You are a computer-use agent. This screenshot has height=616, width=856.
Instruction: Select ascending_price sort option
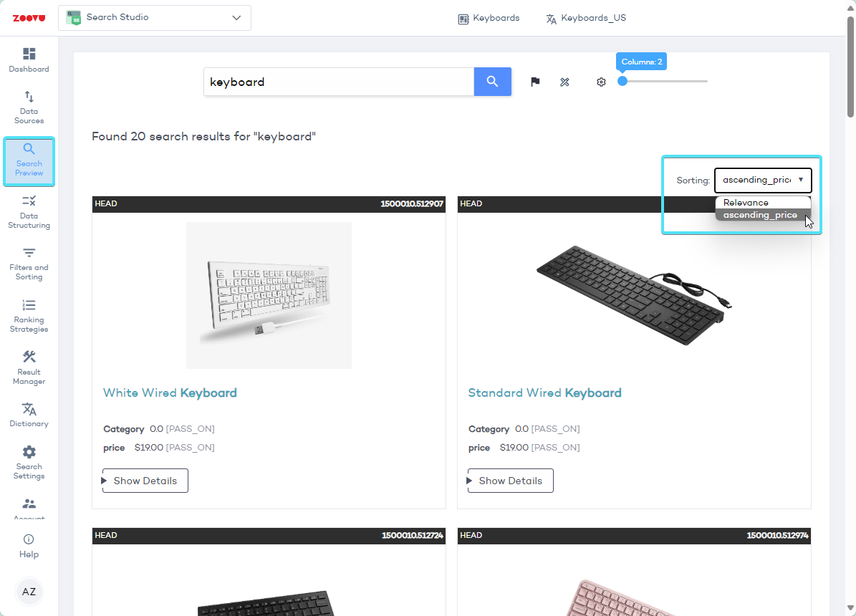pyautogui.click(x=759, y=215)
